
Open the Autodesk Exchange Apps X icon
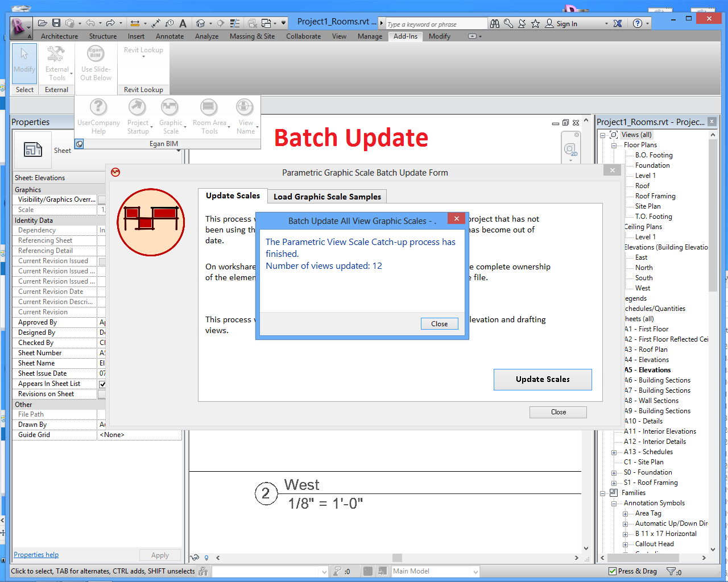coord(618,23)
